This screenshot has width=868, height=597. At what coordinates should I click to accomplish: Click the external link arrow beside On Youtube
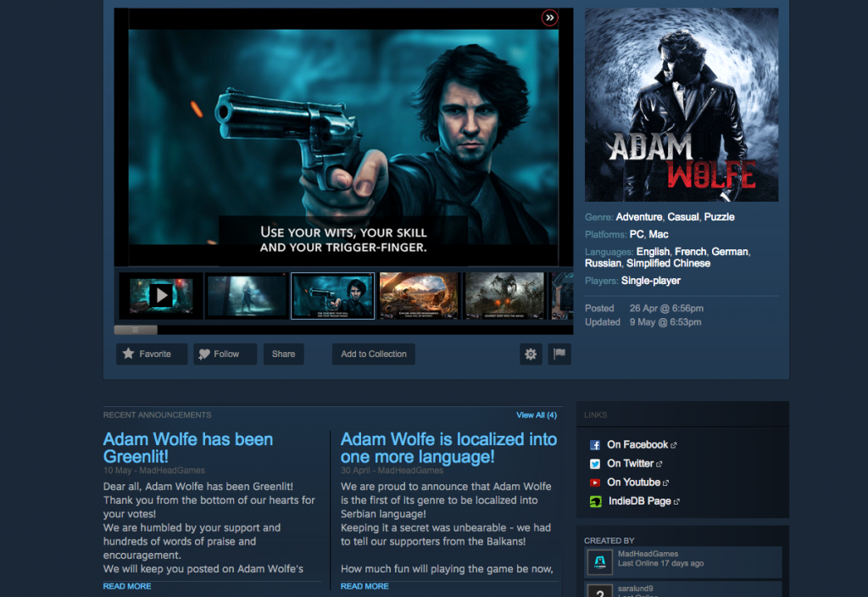(x=666, y=483)
